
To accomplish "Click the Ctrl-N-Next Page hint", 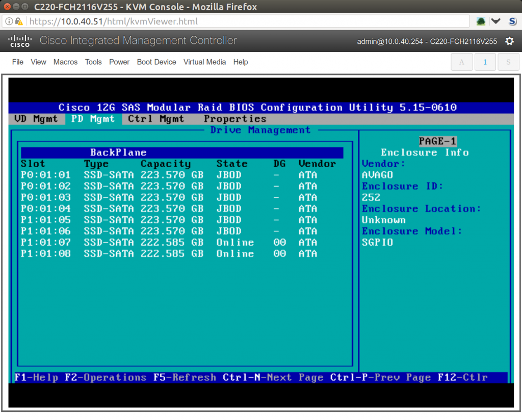I will pos(273,377).
